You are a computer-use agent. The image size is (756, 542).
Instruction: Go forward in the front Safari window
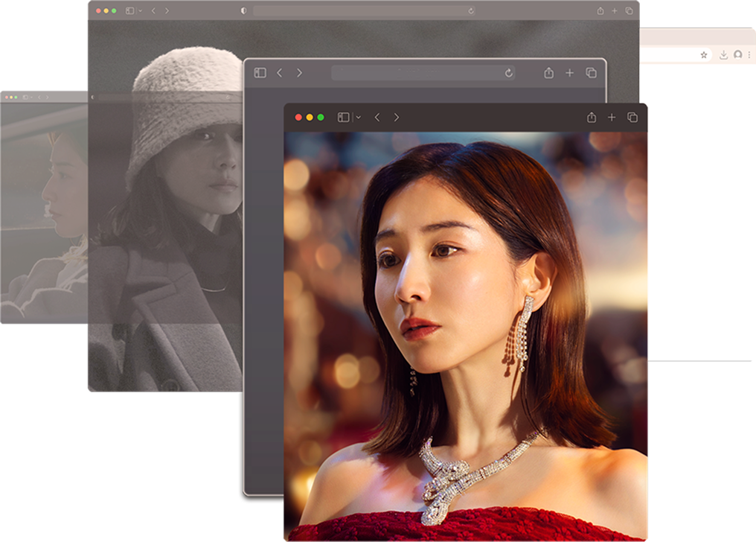pyautogui.click(x=397, y=117)
